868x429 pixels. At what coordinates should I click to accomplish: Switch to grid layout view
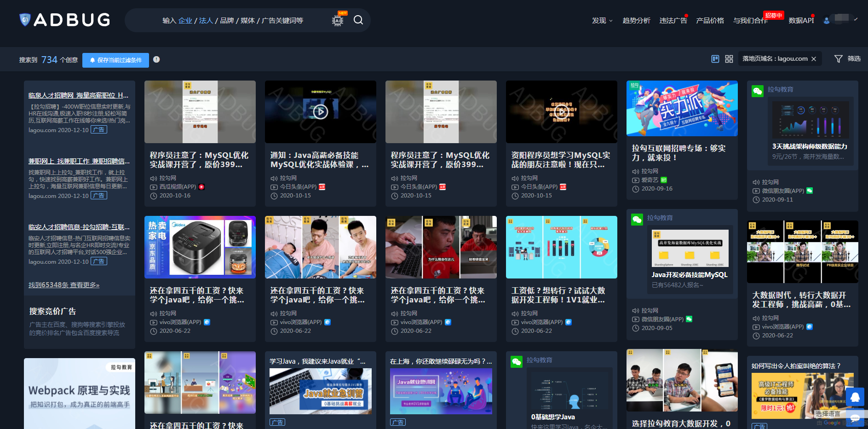click(728, 59)
